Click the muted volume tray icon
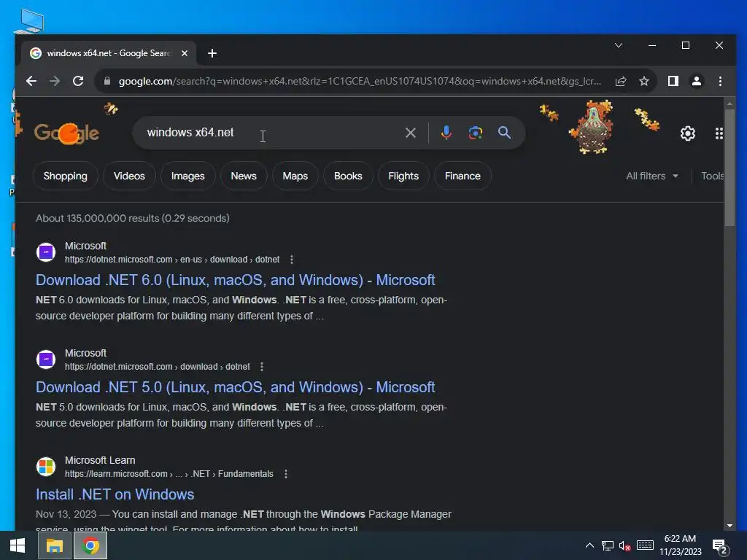 click(x=624, y=545)
